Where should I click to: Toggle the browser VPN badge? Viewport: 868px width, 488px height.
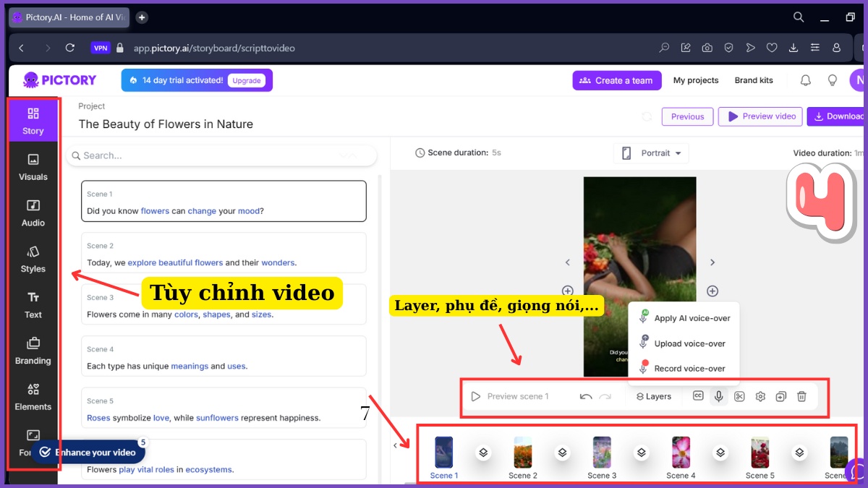tap(101, 48)
